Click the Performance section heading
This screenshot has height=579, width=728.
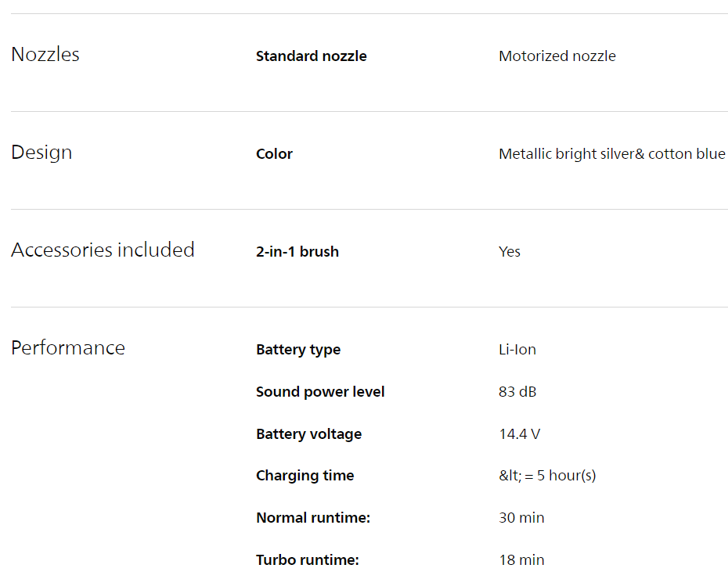pyautogui.click(x=68, y=348)
